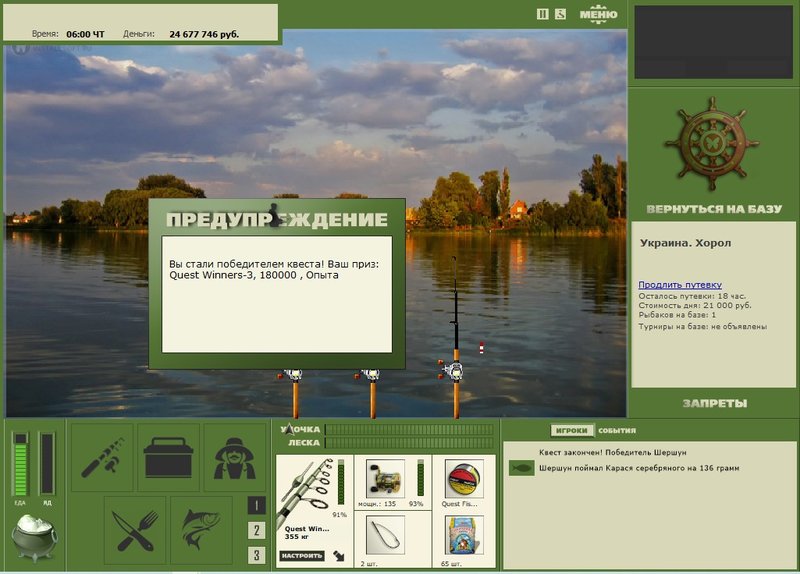This screenshot has width=800, height=574.
Task: Click the quest winner prize message text
Action: (x=274, y=269)
